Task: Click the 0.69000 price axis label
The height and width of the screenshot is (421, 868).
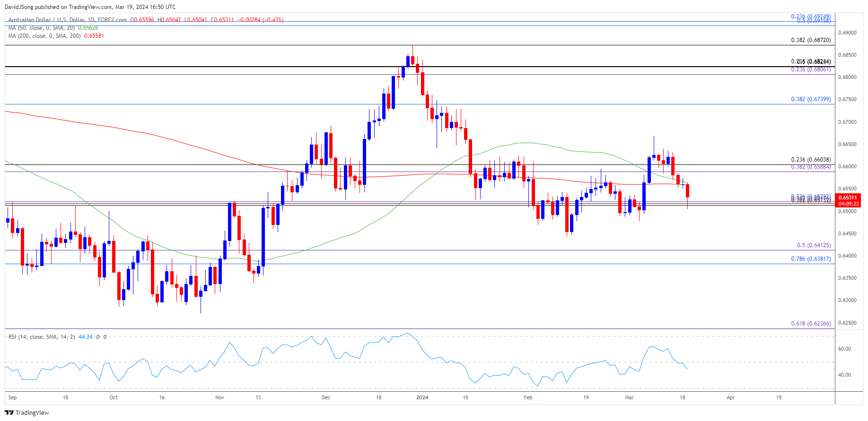Action: click(847, 33)
